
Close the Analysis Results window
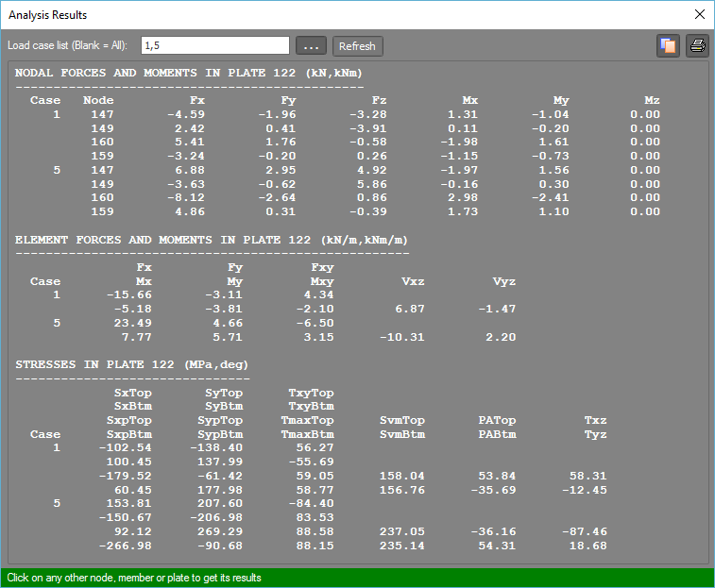700,14
